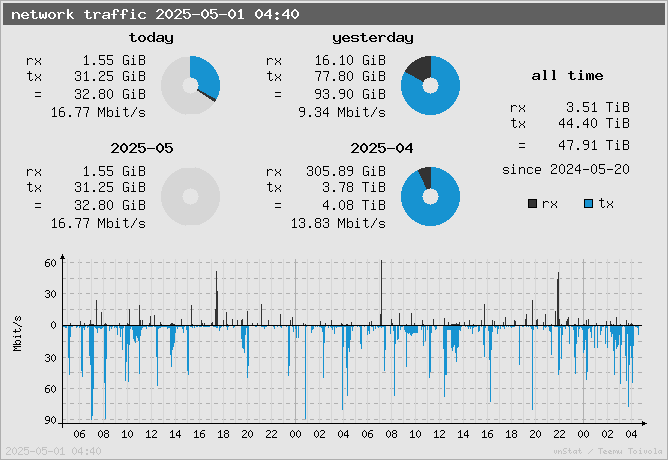668x460 pixels.
Task: Click today's total '32.80 GiB'
Action: [x=110, y=94]
